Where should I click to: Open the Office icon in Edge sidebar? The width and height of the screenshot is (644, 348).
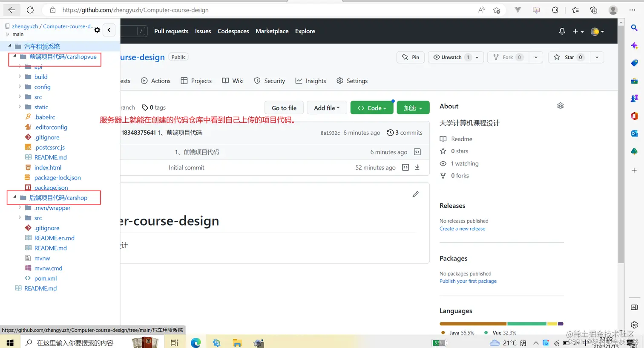634,116
